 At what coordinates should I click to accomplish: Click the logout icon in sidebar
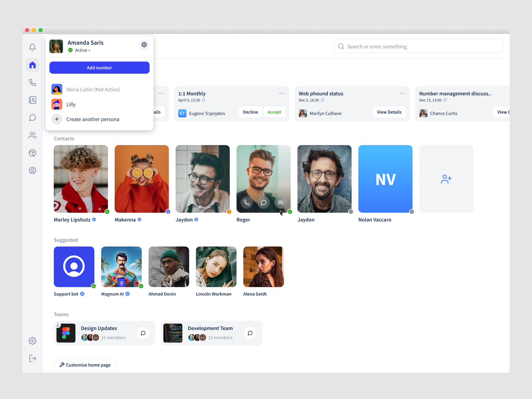pyautogui.click(x=32, y=358)
